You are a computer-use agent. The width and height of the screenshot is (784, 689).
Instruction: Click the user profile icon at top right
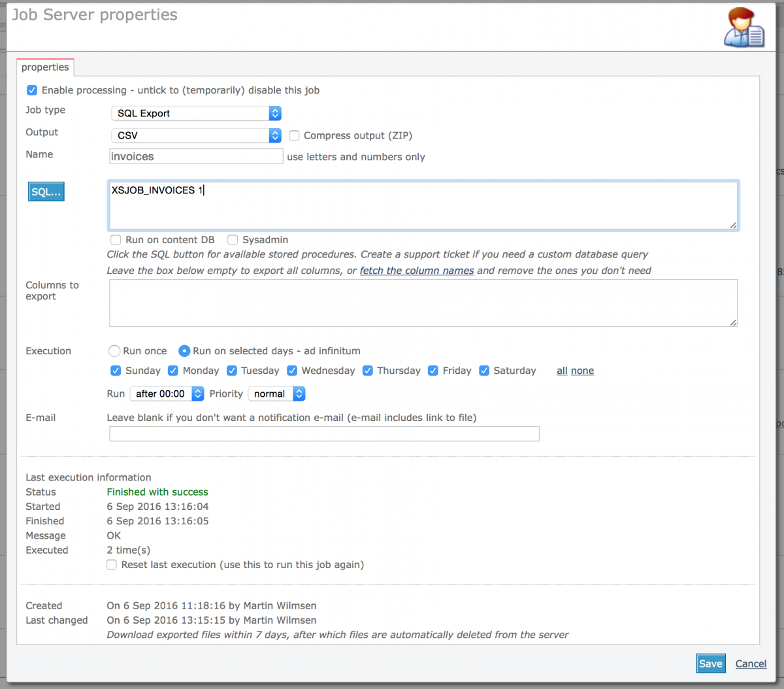click(744, 27)
